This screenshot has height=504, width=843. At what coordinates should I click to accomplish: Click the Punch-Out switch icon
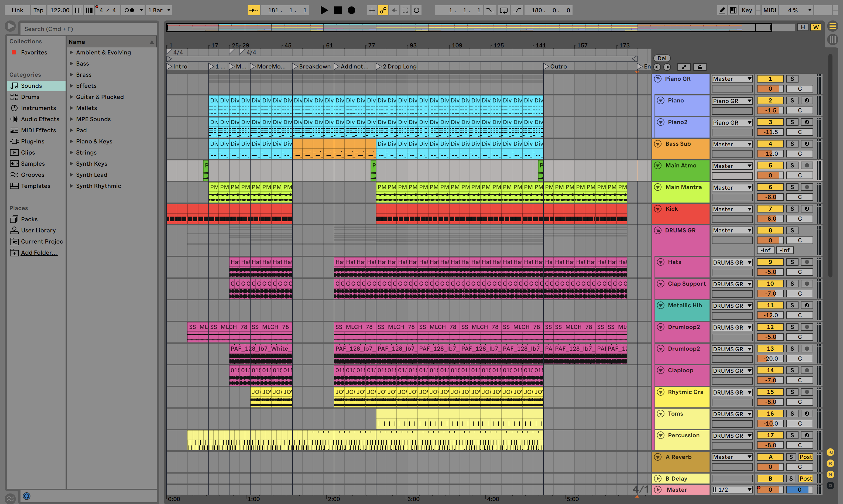coord(517,10)
